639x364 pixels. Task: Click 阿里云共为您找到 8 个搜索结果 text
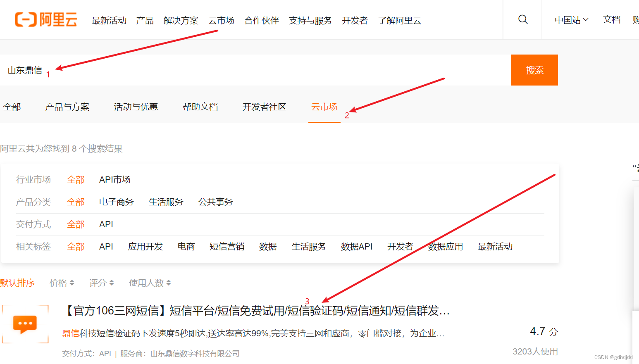pos(61,149)
